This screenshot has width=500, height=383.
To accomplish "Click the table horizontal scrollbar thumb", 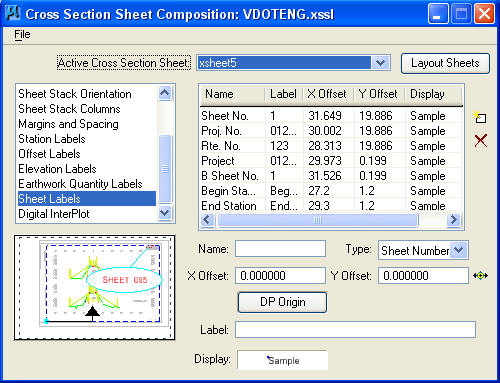I will coord(317,220).
